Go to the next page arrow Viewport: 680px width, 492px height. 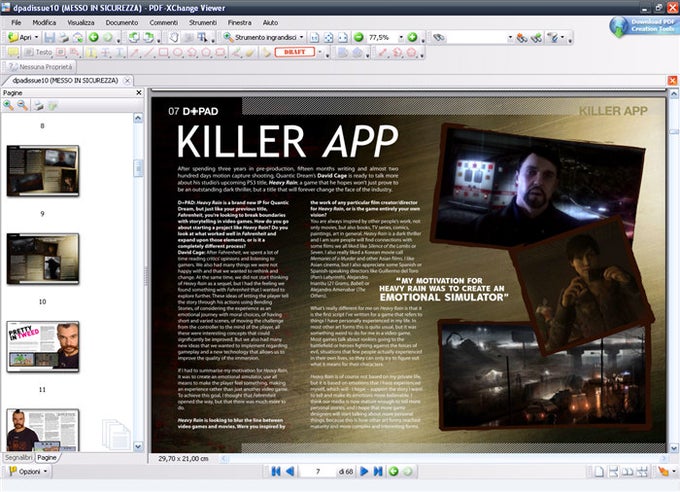point(364,472)
